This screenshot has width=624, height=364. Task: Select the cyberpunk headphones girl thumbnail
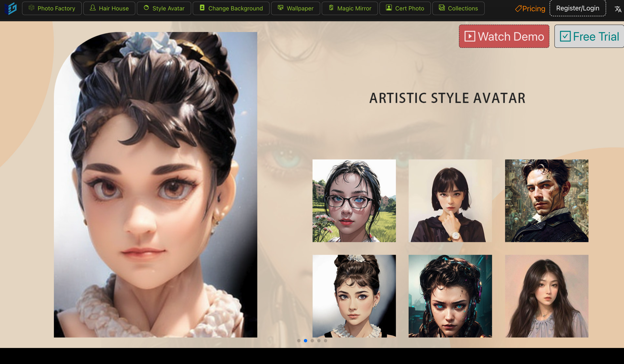click(450, 296)
